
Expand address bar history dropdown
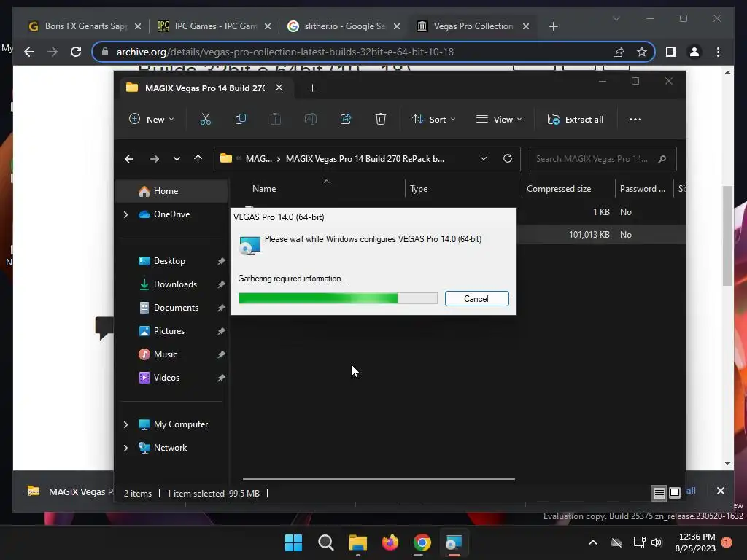point(484,158)
